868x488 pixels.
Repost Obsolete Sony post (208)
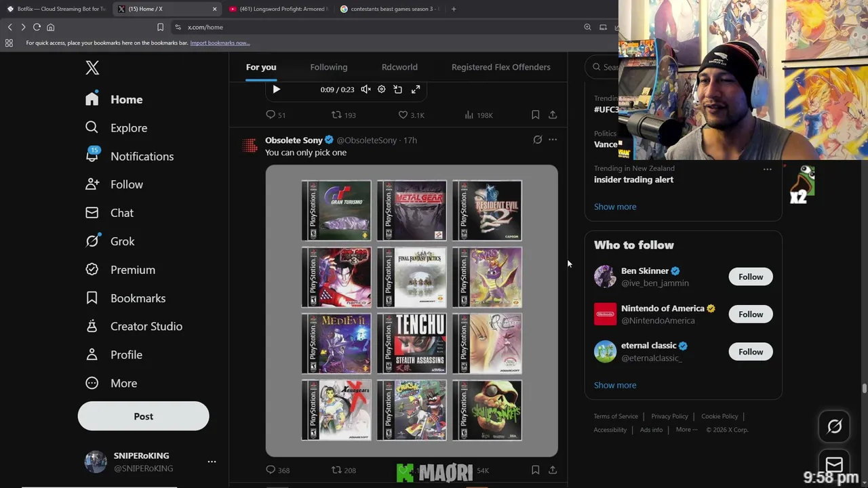tap(344, 470)
